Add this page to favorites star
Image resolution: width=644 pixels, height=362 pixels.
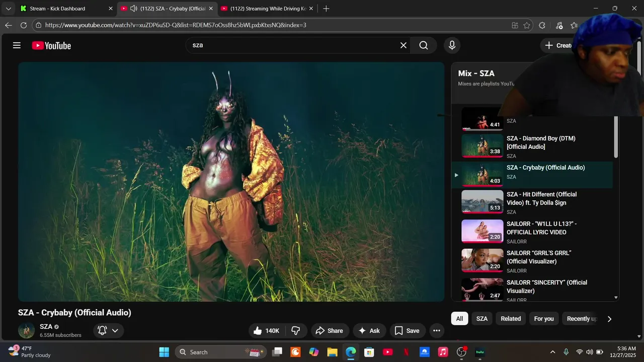coord(527,25)
